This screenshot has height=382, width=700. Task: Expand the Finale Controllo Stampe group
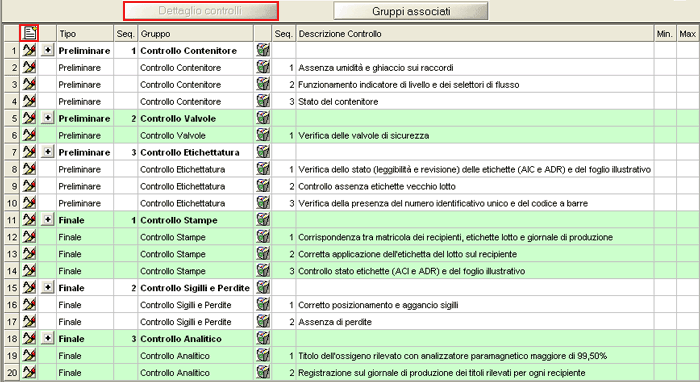[47, 220]
